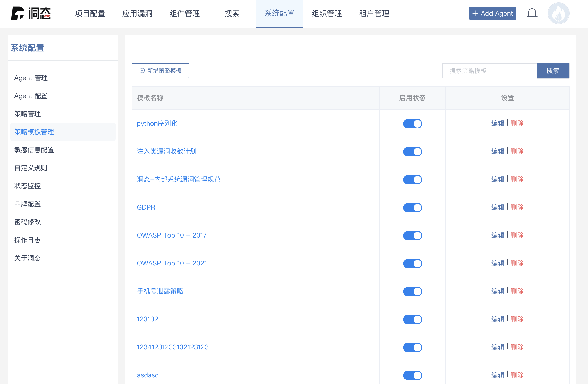Viewport: 588px width, 384px height.
Task: Delete the 注入类漏洞收敛计划 template
Action: pyautogui.click(x=517, y=151)
